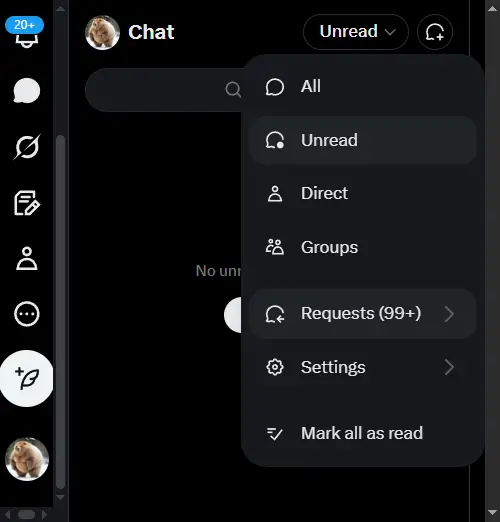Start a new chat with plus icon

coord(435,32)
